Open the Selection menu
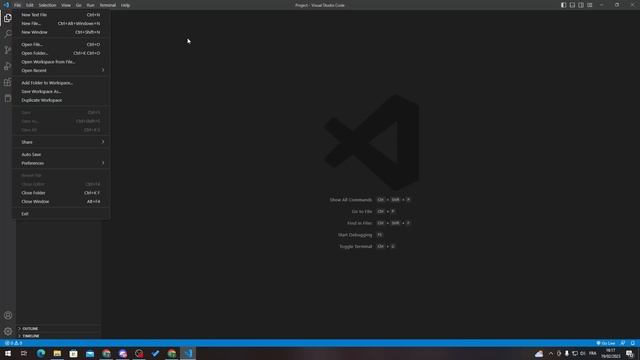 47,5
